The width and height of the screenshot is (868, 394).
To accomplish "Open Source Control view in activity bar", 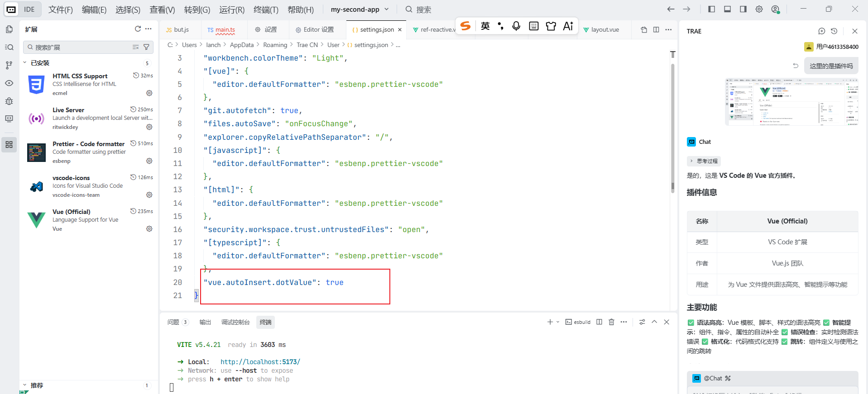I will pyautogui.click(x=9, y=65).
